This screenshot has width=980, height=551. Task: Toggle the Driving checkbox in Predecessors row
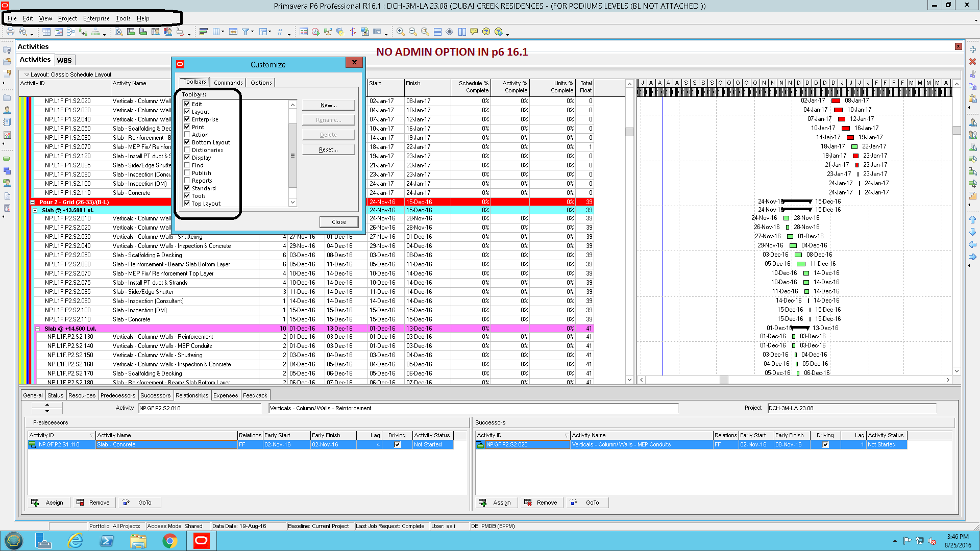point(398,445)
